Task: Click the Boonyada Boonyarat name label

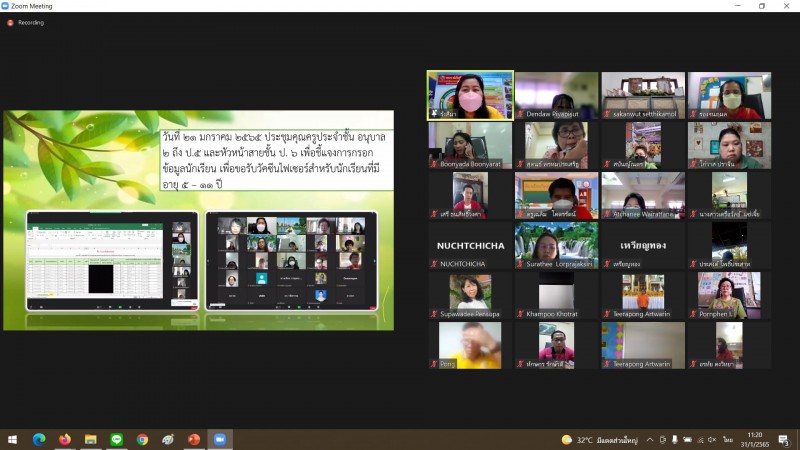Action: point(470,164)
